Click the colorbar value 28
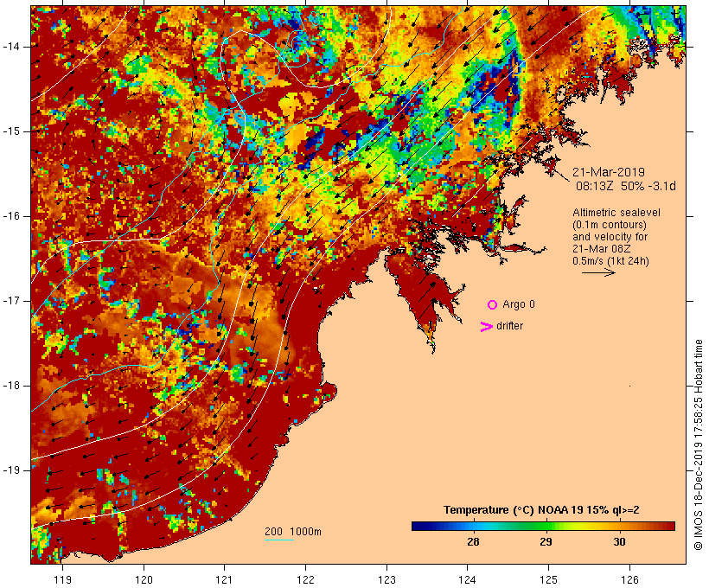Image resolution: width=709 pixels, height=588 pixels. (x=473, y=542)
